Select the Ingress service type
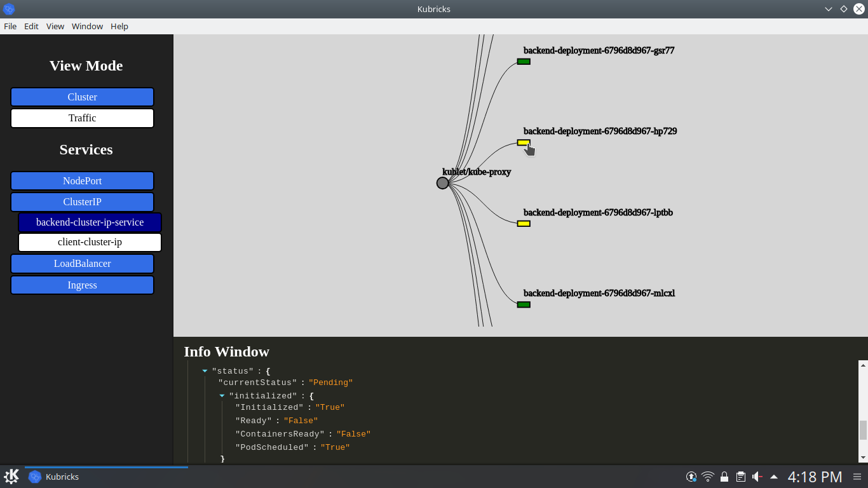 (82, 285)
